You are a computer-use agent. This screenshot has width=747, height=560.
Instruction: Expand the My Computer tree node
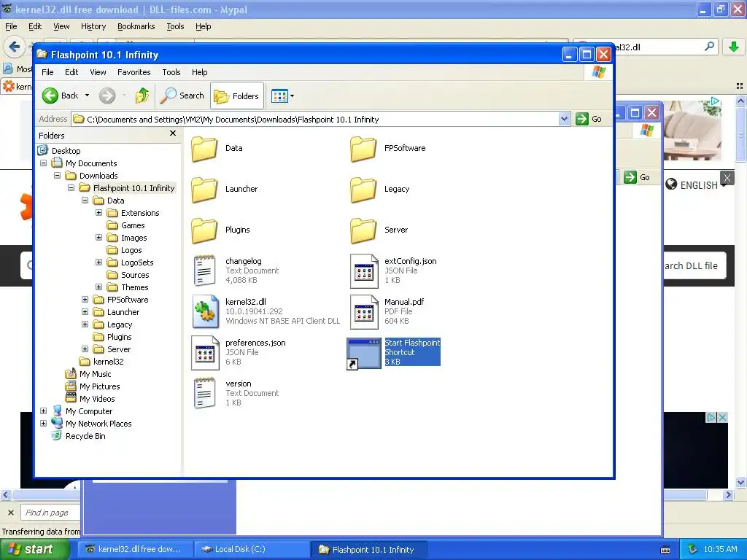tap(43, 411)
